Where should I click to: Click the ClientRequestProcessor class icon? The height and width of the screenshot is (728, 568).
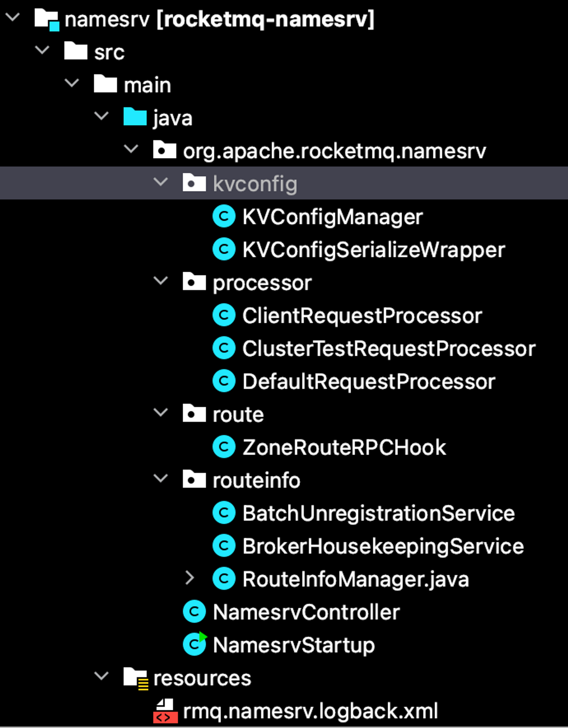pos(224,315)
